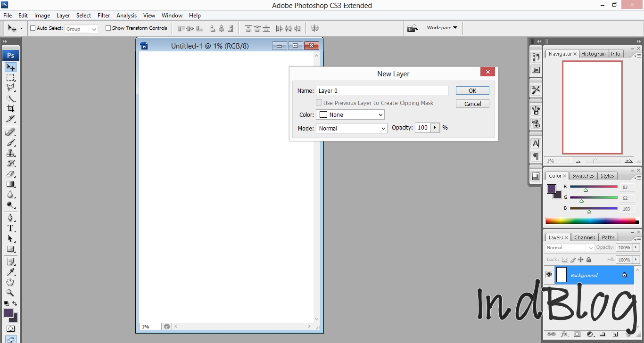644x343 pixels.
Task: Select the Notes tool
Action: coord(10,261)
